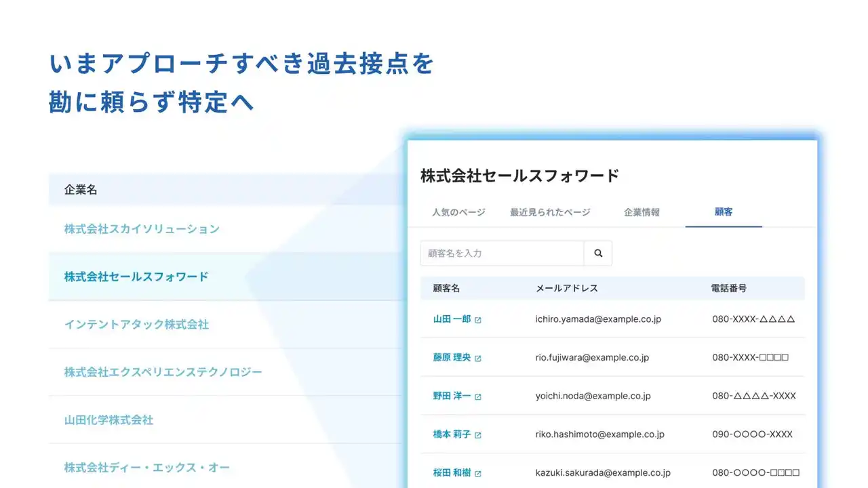Image resolution: width=868 pixels, height=488 pixels.
Task: Open the 企業情報 tab
Action: point(642,212)
